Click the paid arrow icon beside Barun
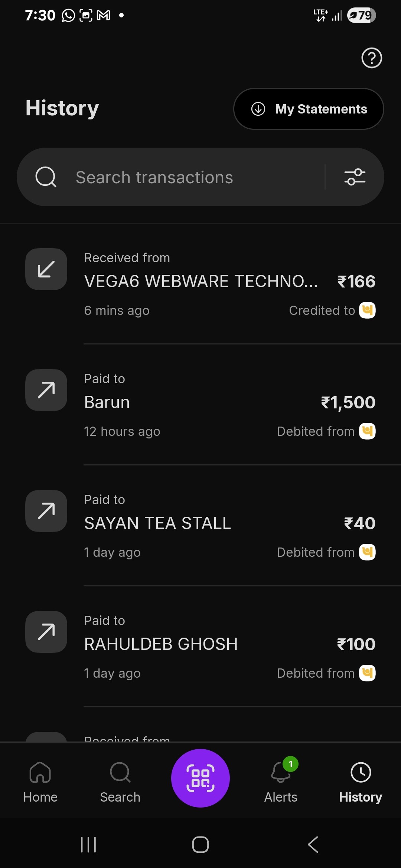This screenshot has width=401, height=868. coord(46,390)
